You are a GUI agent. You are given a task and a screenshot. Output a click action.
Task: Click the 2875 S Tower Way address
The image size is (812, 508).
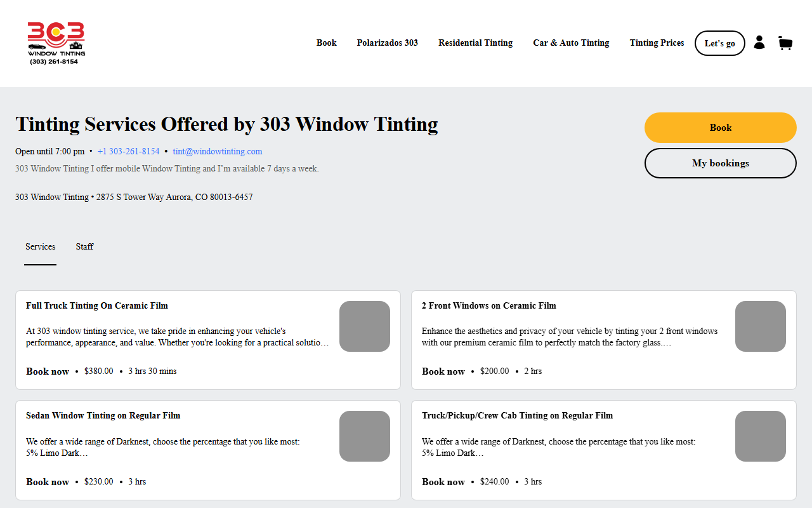coord(174,197)
